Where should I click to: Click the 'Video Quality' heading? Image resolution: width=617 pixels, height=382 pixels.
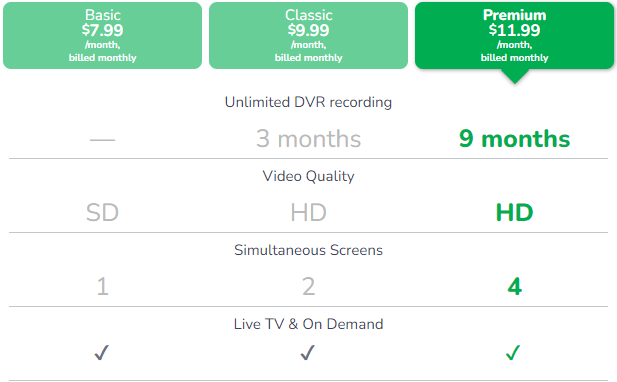308,176
